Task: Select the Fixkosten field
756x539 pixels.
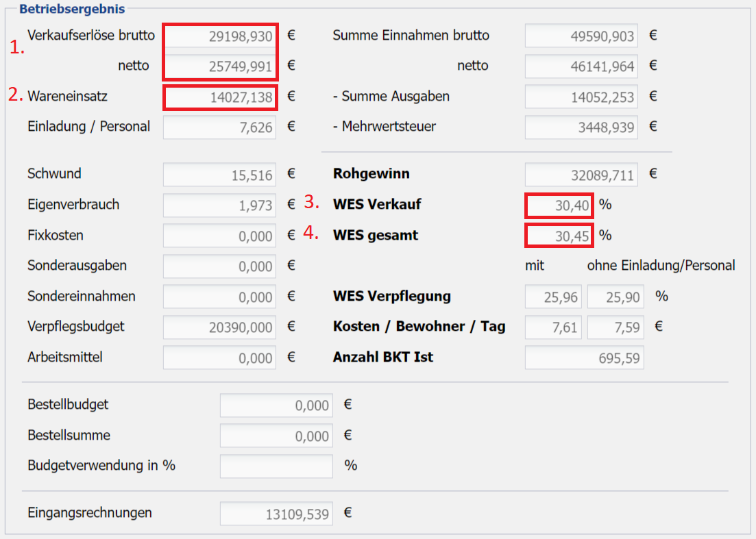Action: 220,236
